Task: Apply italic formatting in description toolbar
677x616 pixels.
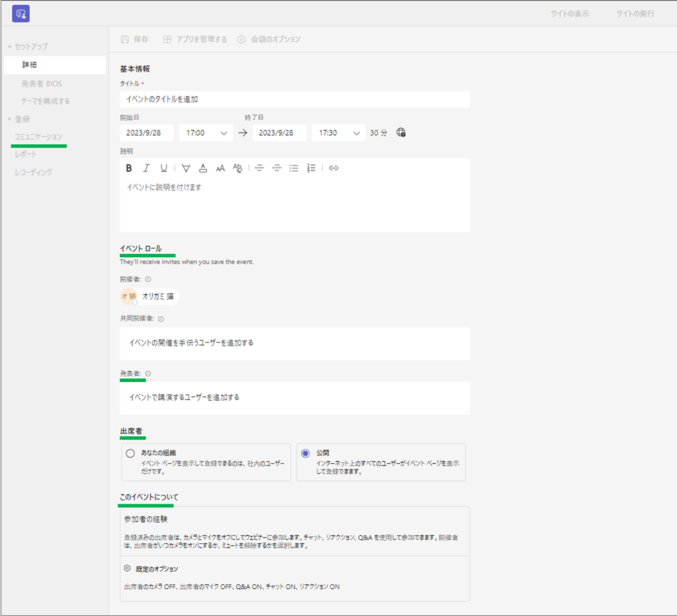Action: pyautogui.click(x=147, y=168)
